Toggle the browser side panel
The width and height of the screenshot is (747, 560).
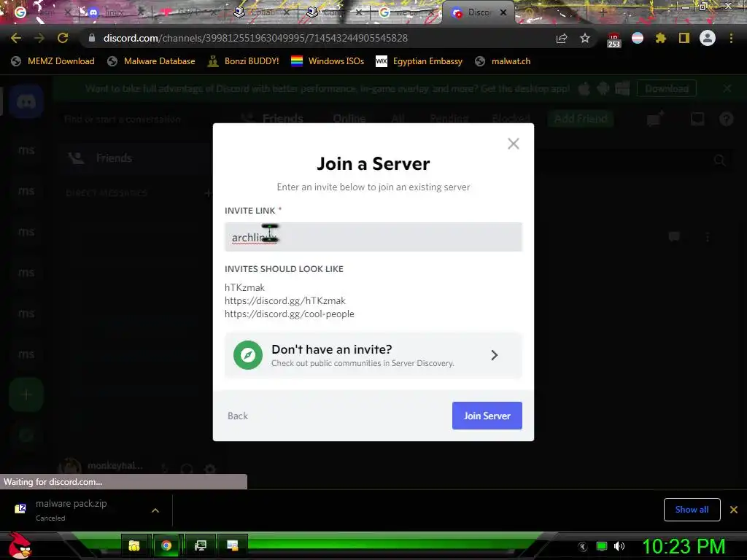pyautogui.click(x=684, y=38)
